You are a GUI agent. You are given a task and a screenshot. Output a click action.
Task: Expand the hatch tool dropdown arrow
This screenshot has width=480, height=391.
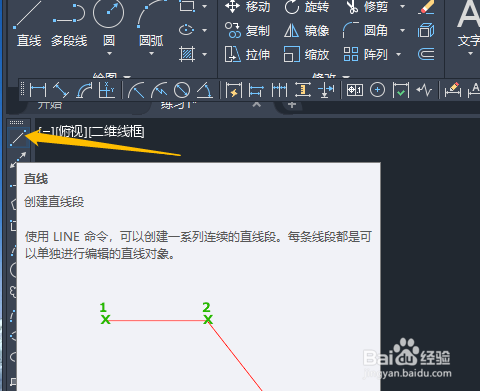click(x=204, y=54)
